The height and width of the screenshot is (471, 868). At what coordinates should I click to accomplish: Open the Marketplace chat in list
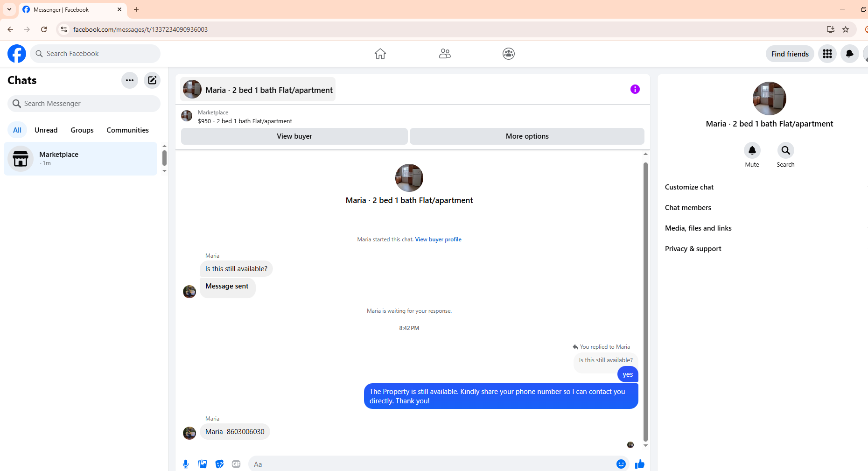tap(81, 159)
